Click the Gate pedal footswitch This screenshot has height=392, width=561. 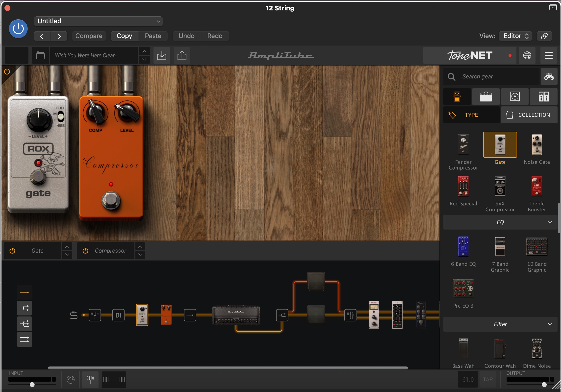[38, 177]
